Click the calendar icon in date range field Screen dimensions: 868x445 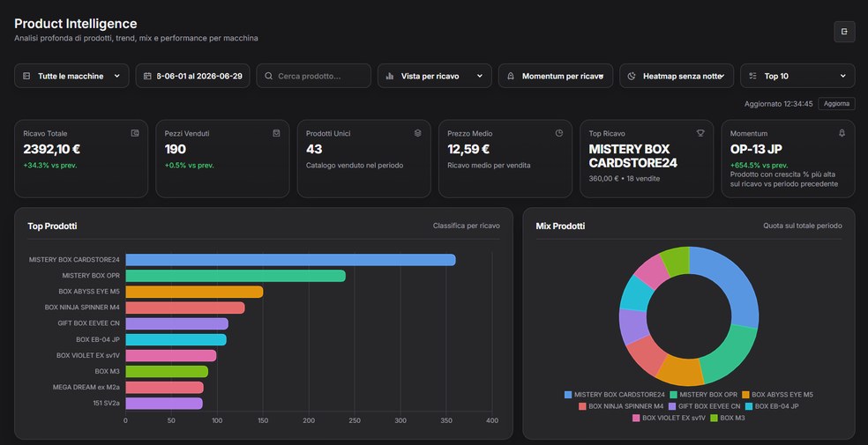[x=147, y=76]
